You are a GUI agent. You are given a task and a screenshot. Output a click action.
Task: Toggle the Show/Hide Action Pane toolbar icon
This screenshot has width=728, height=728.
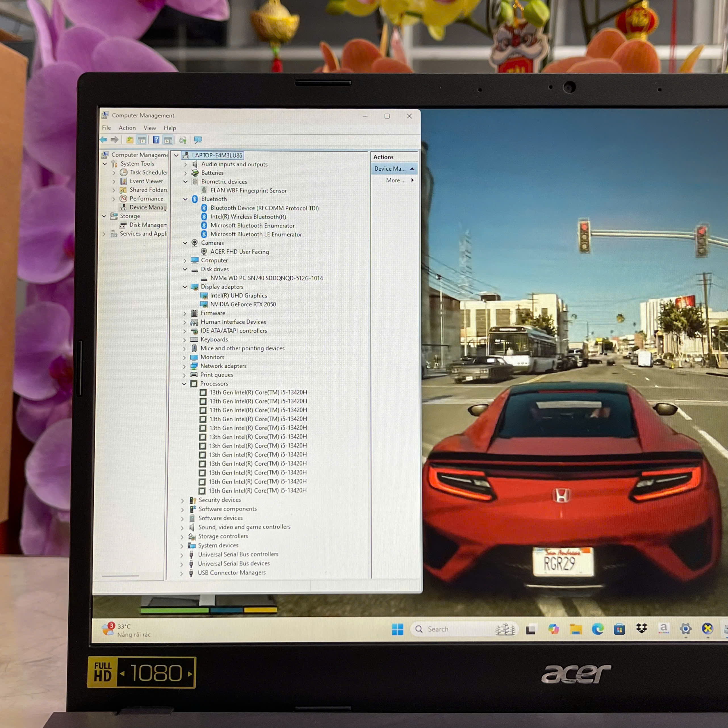(x=168, y=140)
